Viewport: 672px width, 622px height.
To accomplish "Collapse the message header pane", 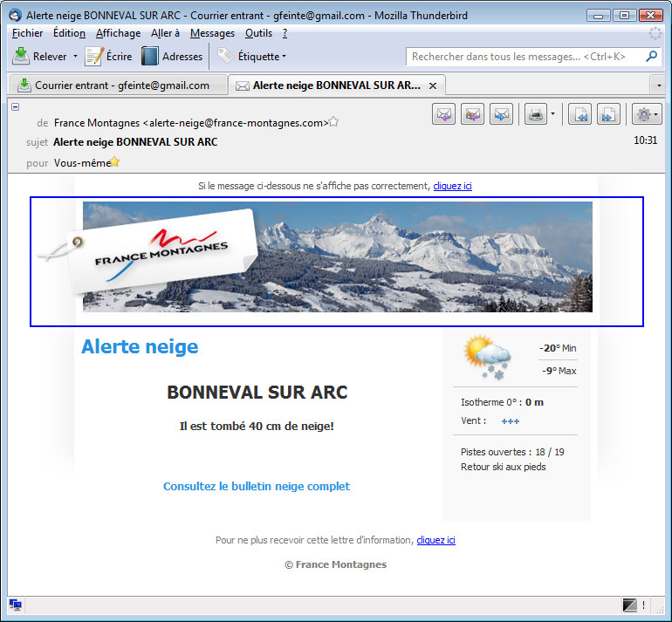I will tap(16, 106).
